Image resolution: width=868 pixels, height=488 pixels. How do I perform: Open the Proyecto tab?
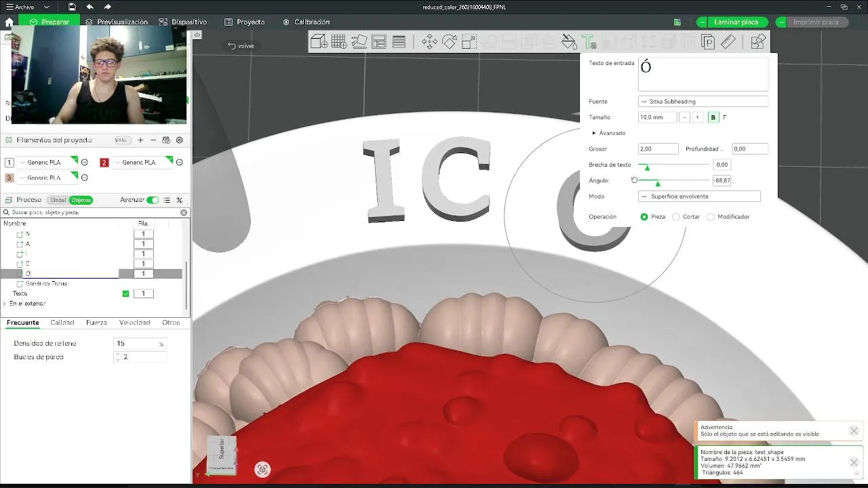[244, 22]
